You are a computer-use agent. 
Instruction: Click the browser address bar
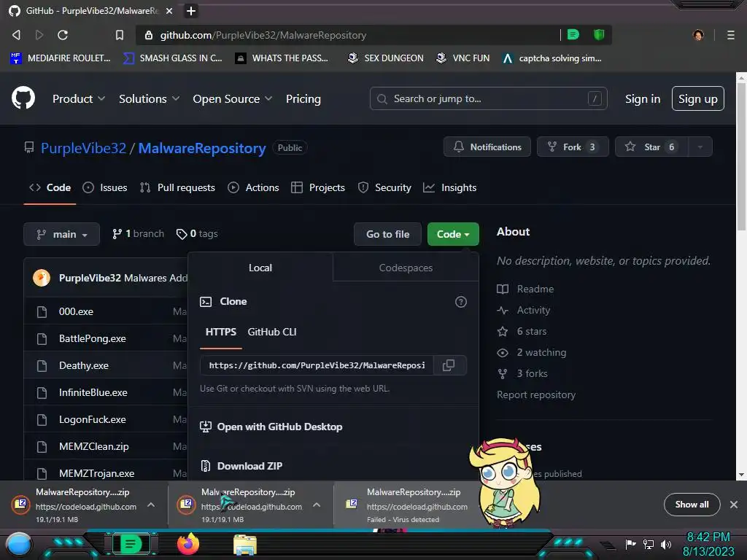click(x=348, y=35)
